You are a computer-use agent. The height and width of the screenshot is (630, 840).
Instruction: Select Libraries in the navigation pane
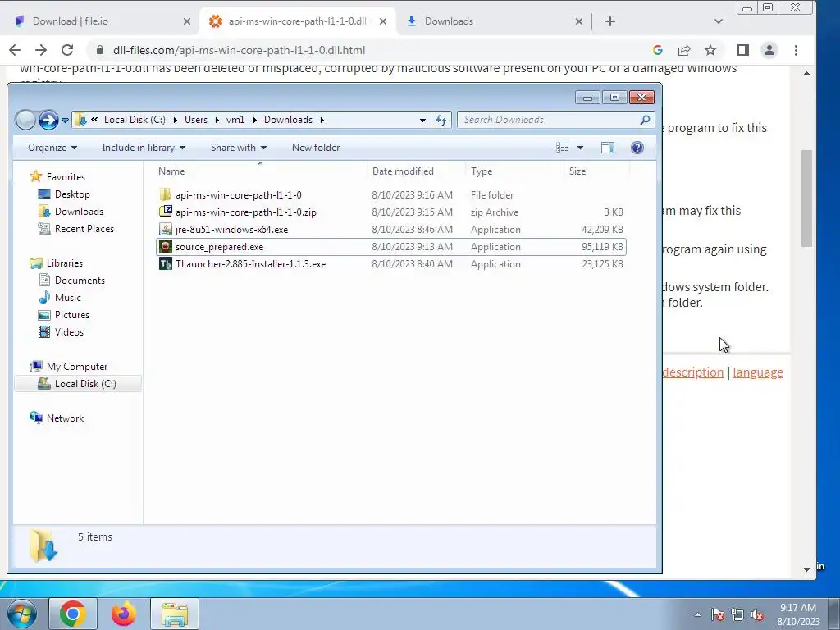[64, 263]
